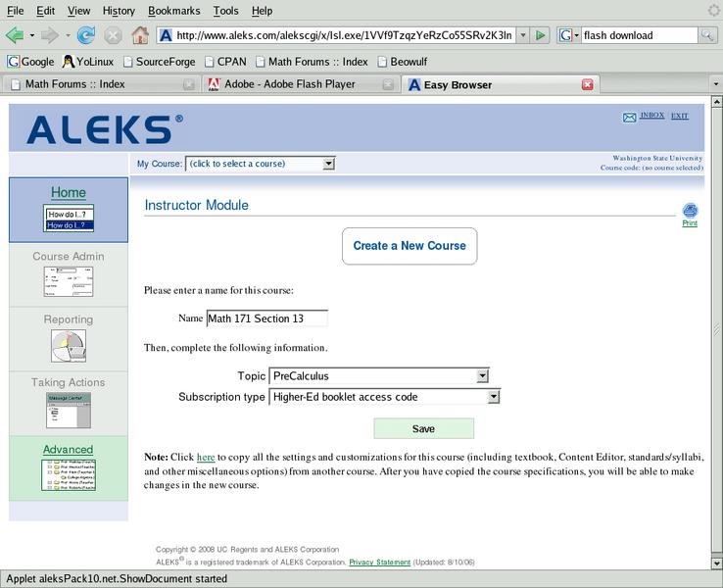The width and height of the screenshot is (723, 588).
Task: Click the Save button
Action: pos(423,428)
